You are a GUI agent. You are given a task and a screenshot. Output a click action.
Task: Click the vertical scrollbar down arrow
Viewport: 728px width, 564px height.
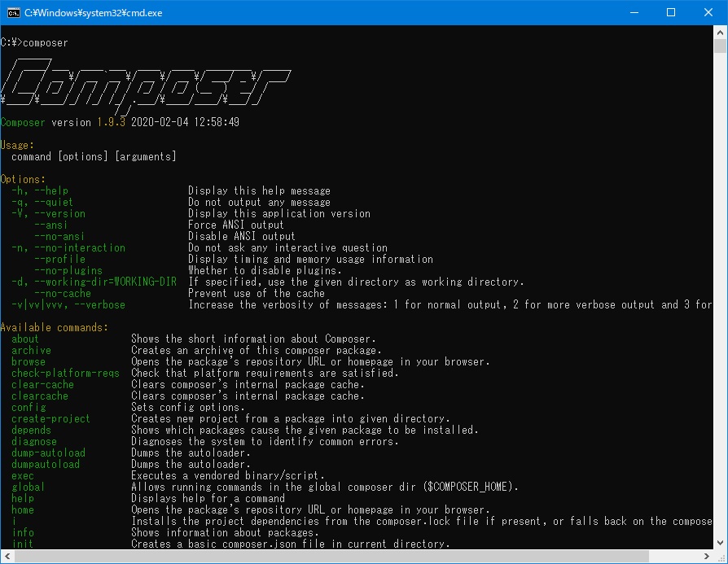pyautogui.click(x=720, y=542)
